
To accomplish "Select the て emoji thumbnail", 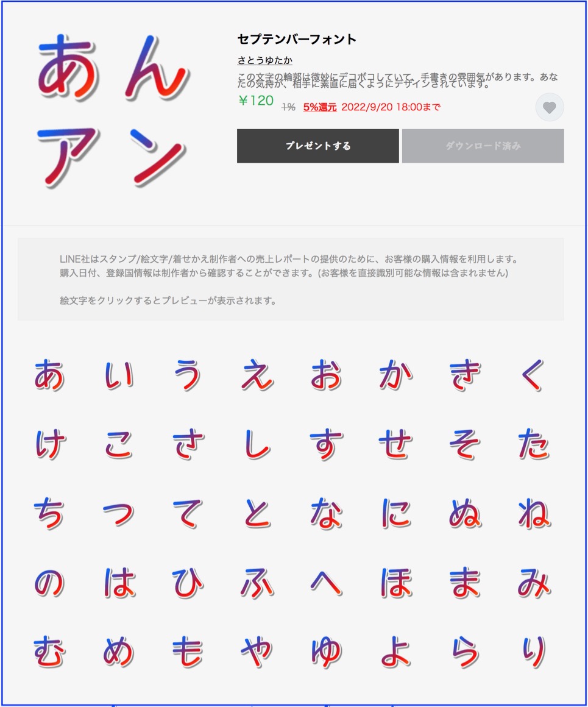I will [x=188, y=513].
